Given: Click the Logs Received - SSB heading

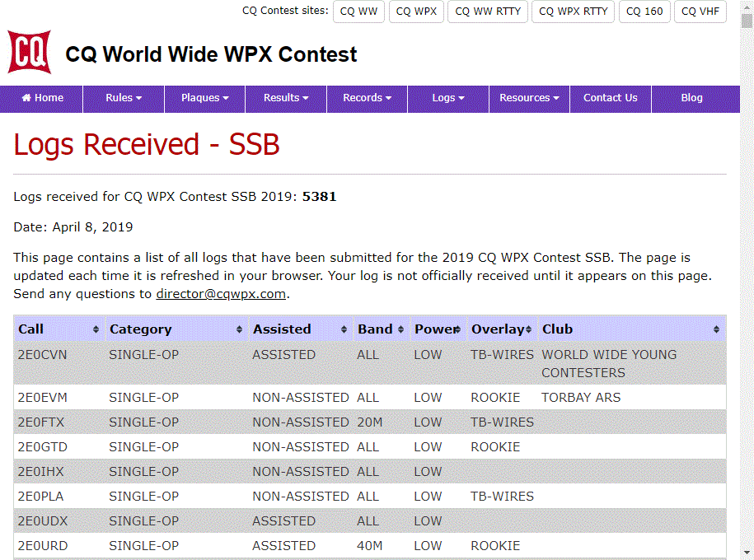Looking at the screenshot, I should coord(146,144).
